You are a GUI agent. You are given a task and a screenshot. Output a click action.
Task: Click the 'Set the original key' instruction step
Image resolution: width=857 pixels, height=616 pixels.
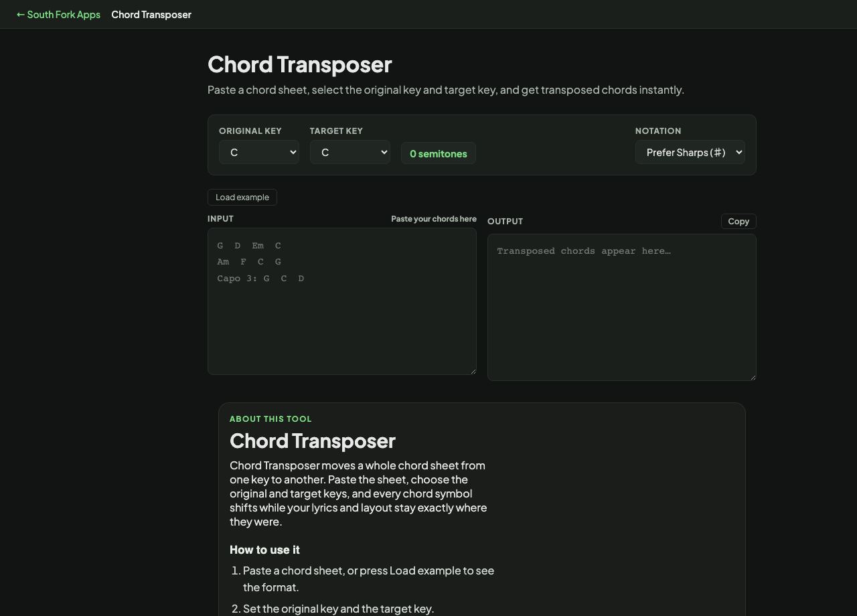(339, 609)
